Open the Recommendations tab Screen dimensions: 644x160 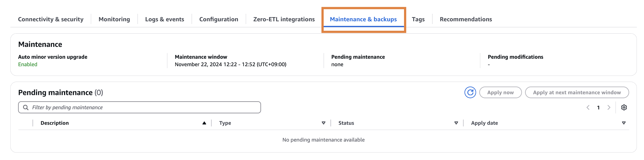point(466,19)
